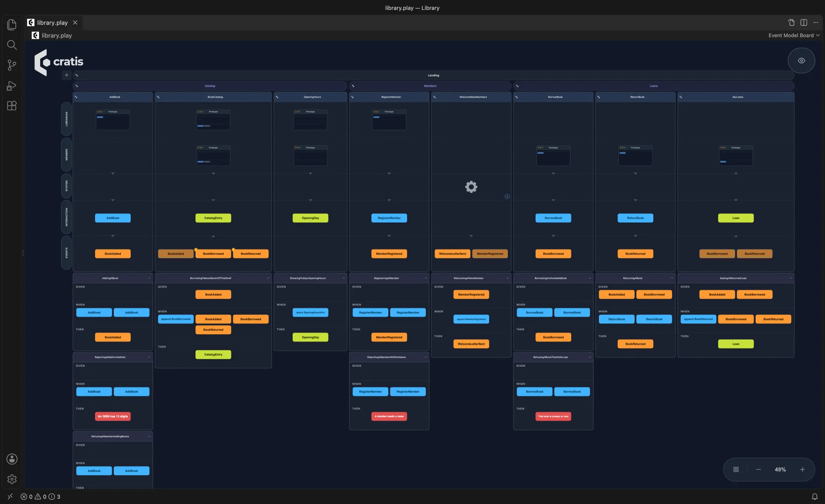Screen dimensions: 825x504
Task: Collapse the Lending module header
Action: pyautogui.click(x=76, y=75)
